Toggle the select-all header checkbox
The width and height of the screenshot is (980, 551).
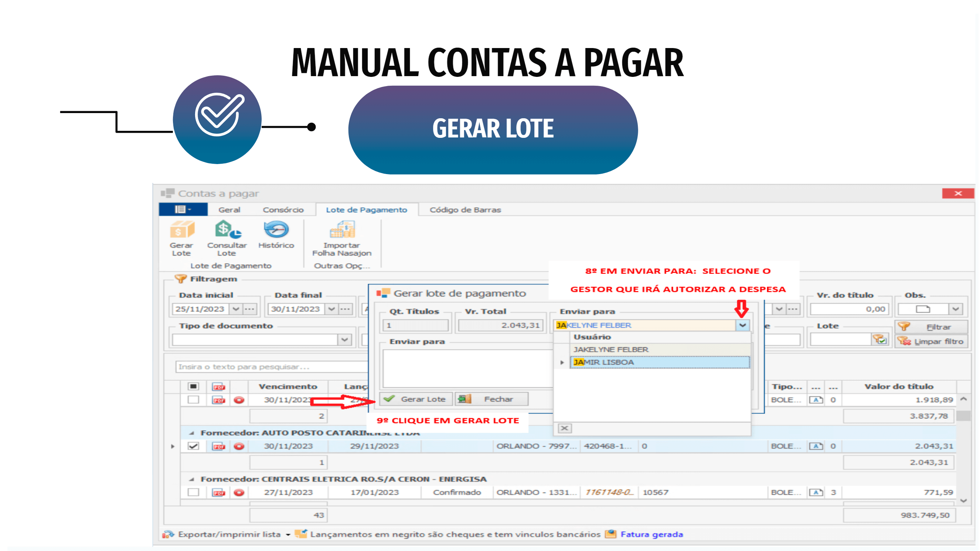pyautogui.click(x=193, y=387)
